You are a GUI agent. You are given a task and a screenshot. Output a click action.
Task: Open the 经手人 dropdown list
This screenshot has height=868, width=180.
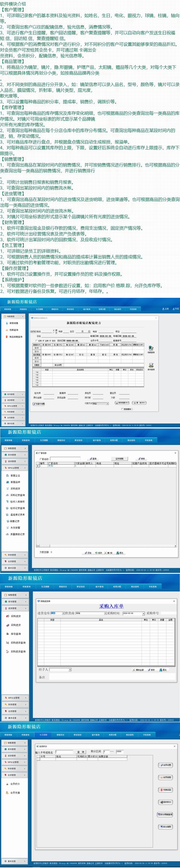point(70,669)
